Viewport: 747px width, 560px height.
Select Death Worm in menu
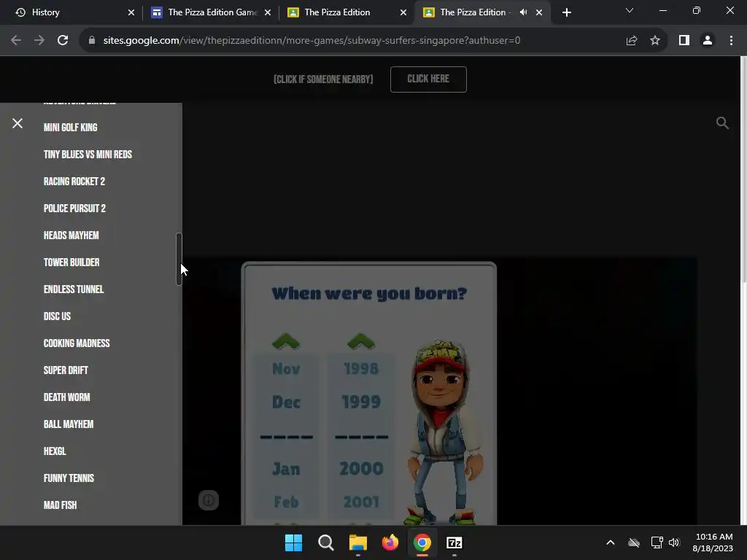click(66, 397)
